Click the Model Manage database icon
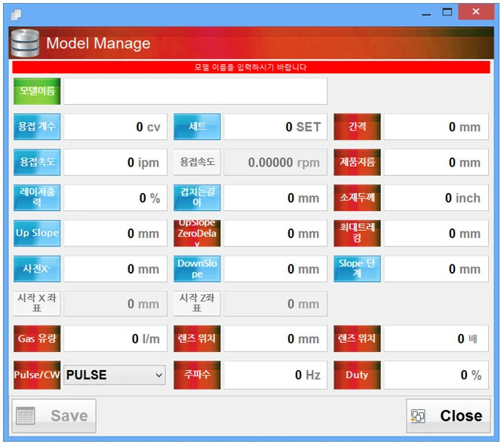The width and height of the screenshot is (504, 444). tap(25, 43)
